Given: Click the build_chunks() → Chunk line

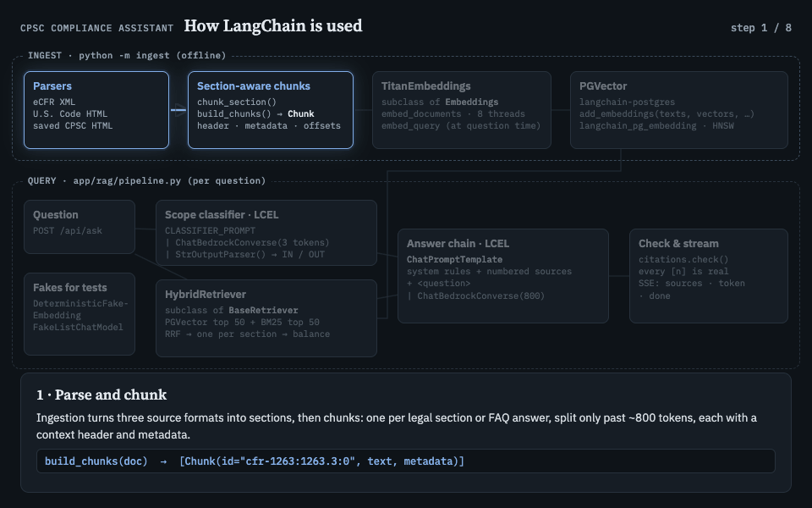Looking at the screenshot, I should pyautogui.click(x=255, y=114).
